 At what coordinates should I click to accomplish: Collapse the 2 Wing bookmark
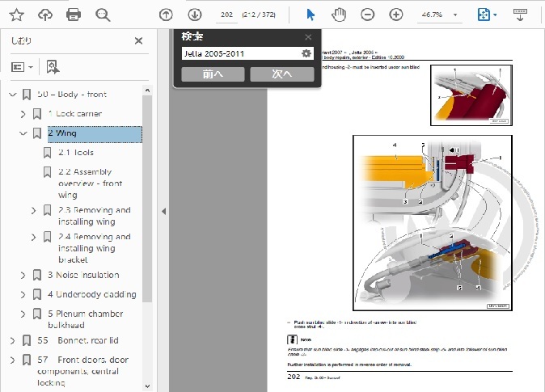[x=23, y=133]
